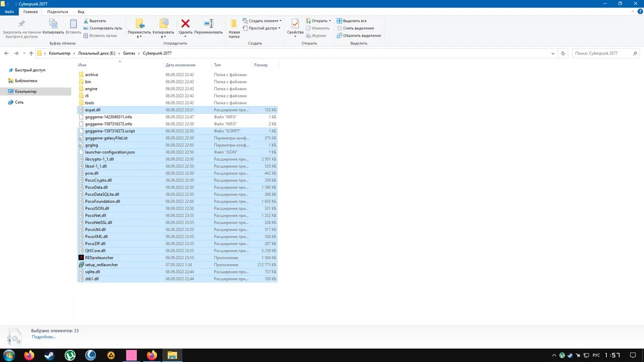Click Локальный диск (E:) in breadcrumb
644x362 pixels.
tap(97, 53)
